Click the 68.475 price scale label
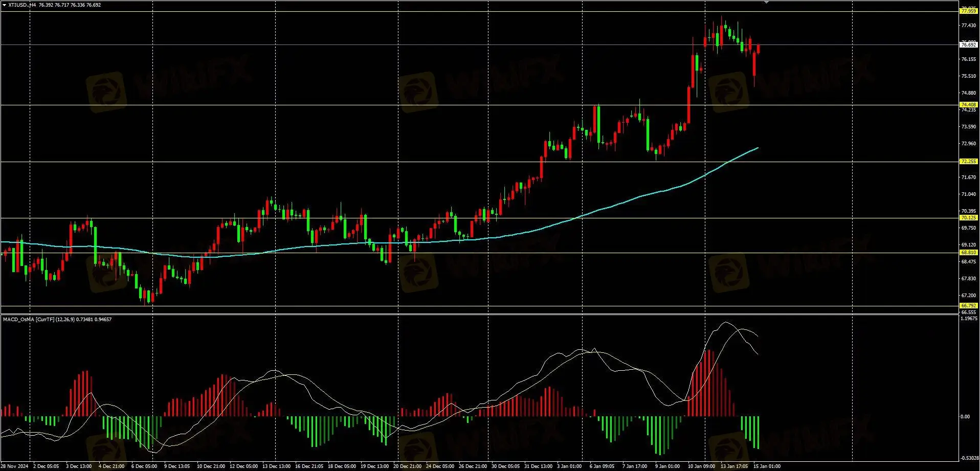The height and width of the screenshot is (471, 980). [969, 262]
